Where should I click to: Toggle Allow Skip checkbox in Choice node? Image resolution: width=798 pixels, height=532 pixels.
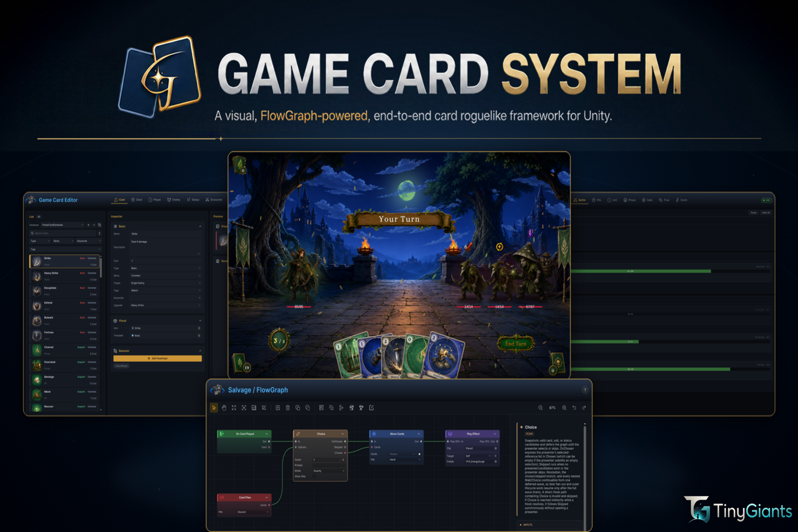click(x=315, y=476)
